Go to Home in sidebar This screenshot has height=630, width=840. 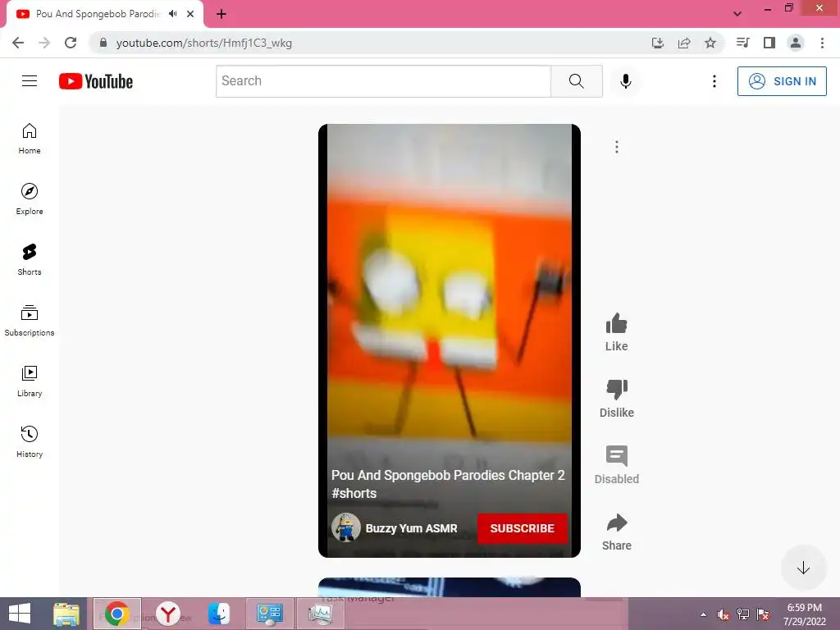point(30,139)
